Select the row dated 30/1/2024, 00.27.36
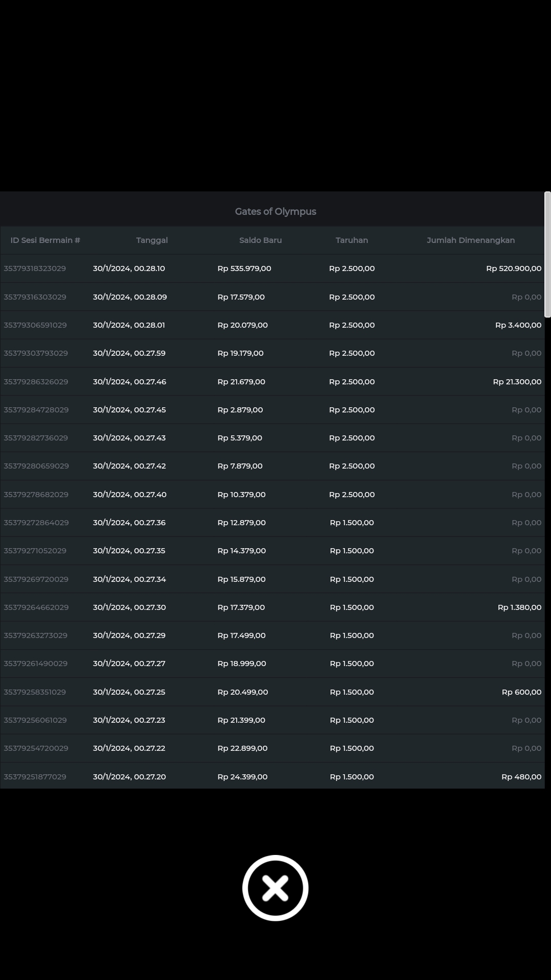 pos(129,523)
